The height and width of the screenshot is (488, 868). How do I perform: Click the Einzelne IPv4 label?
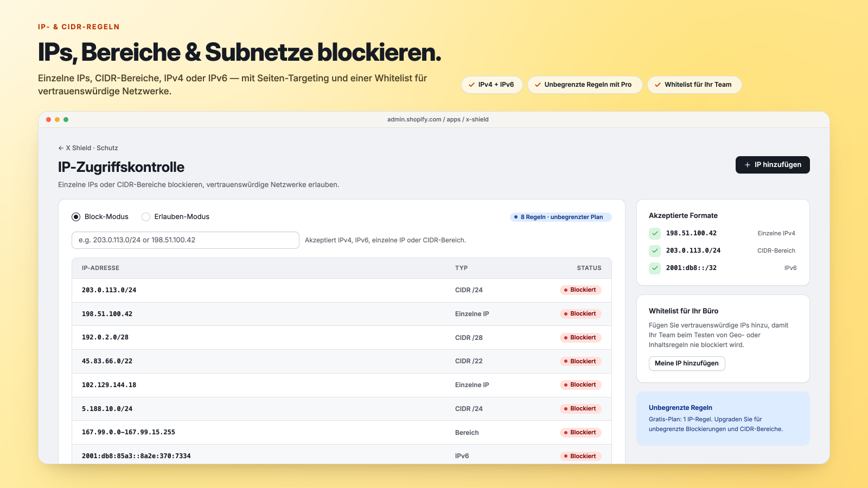click(x=776, y=233)
